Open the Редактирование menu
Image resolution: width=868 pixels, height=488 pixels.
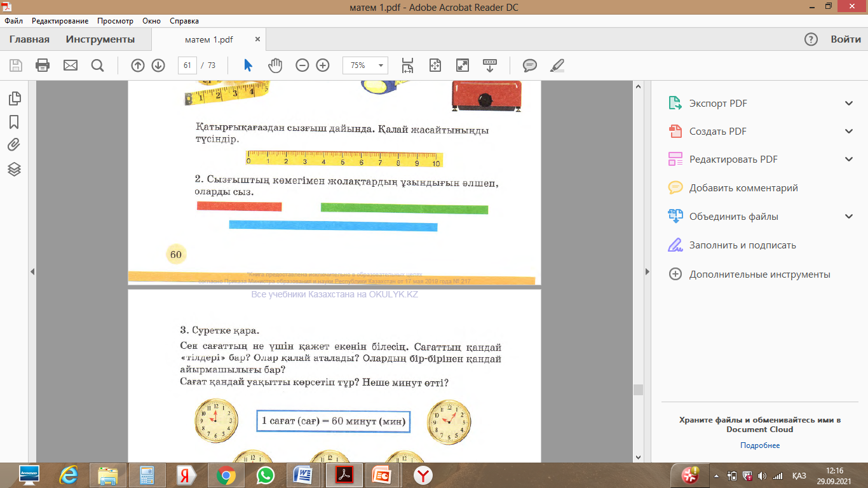(x=61, y=21)
